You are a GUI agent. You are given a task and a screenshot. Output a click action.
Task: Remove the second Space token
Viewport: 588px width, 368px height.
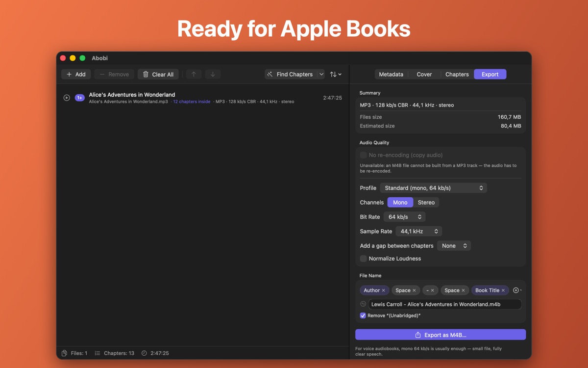(463, 290)
